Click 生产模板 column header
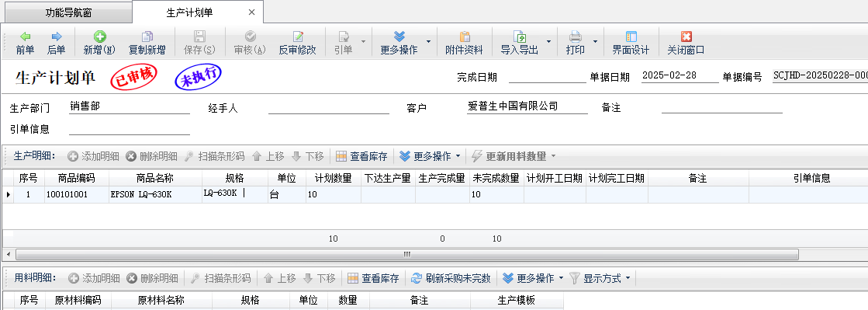The height and width of the screenshot is (310, 868). pos(517,301)
